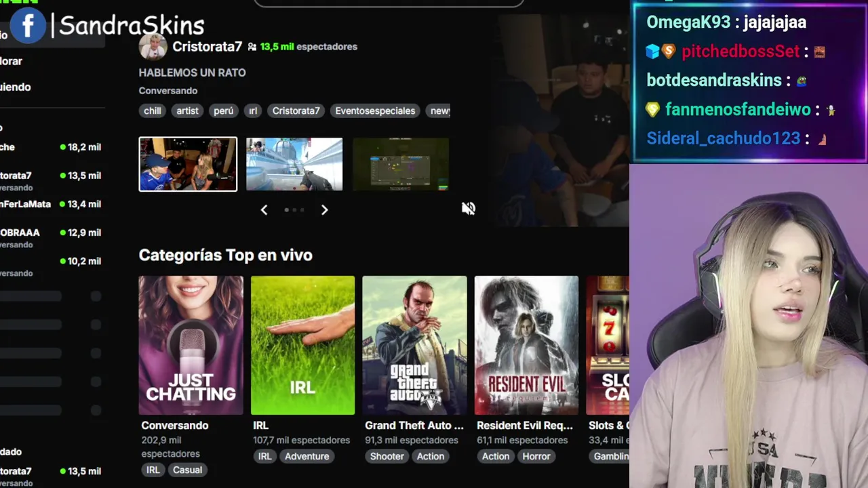The height and width of the screenshot is (488, 868).
Task: Click the 13,5 mil espectadores count
Action: coord(309,47)
